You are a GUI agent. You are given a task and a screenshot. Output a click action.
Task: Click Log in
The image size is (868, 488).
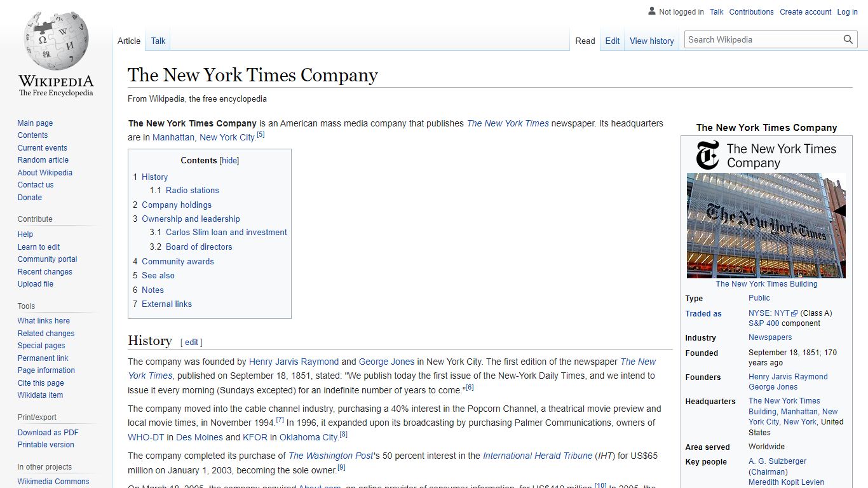pyautogui.click(x=848, y=12)
